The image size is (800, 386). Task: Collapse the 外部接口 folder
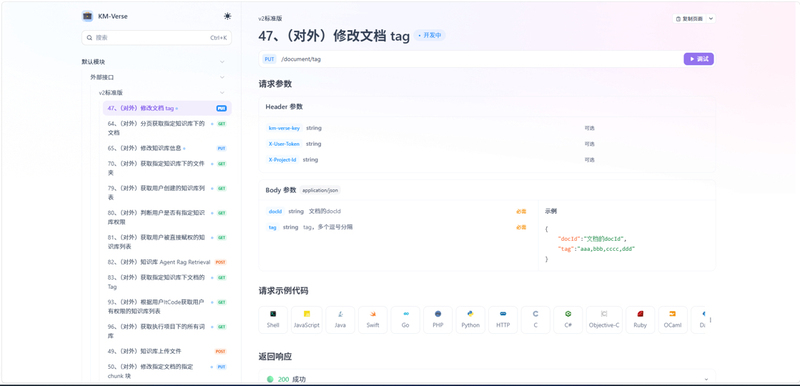[x=222, y=77]
